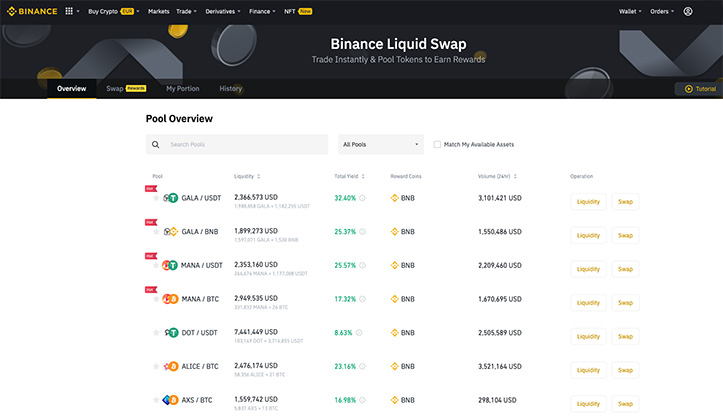723x420 pixels.
Task: Open the All Pools dropdown
Action: point(380,144)
